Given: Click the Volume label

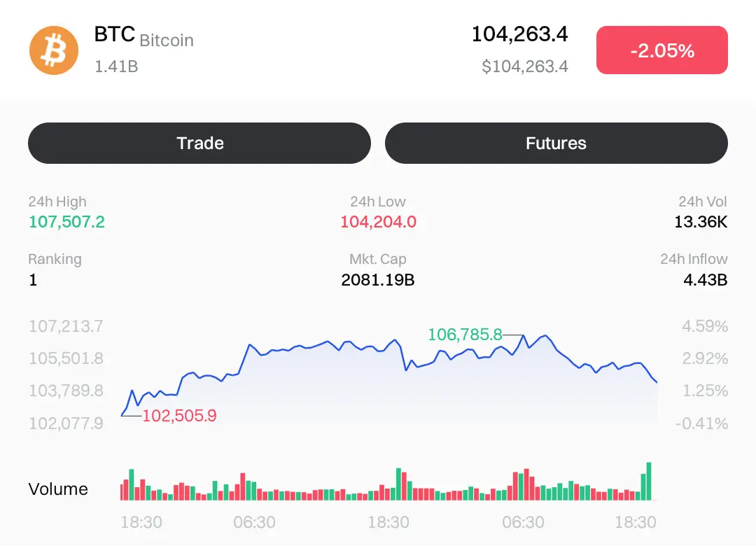Looking at the screenshot, I should click(x=58, y=489).
